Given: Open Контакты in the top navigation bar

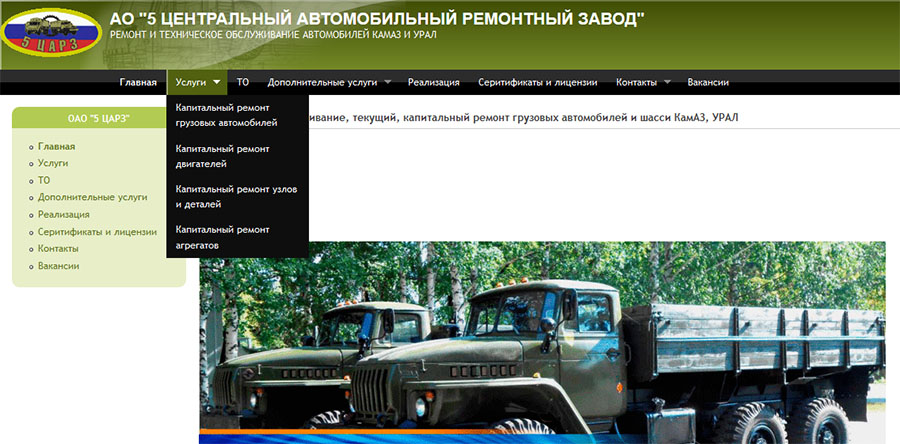Looking at the screenshot, I should [636, 83].
